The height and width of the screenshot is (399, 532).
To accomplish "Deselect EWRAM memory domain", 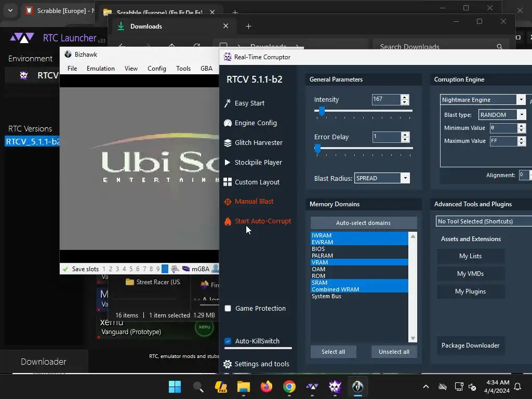I will (360, 242).
